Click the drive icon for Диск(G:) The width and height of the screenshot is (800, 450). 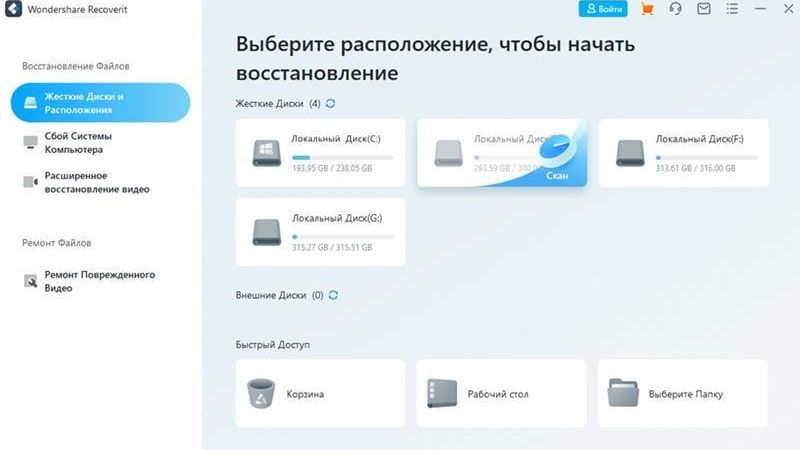[266, 232]
